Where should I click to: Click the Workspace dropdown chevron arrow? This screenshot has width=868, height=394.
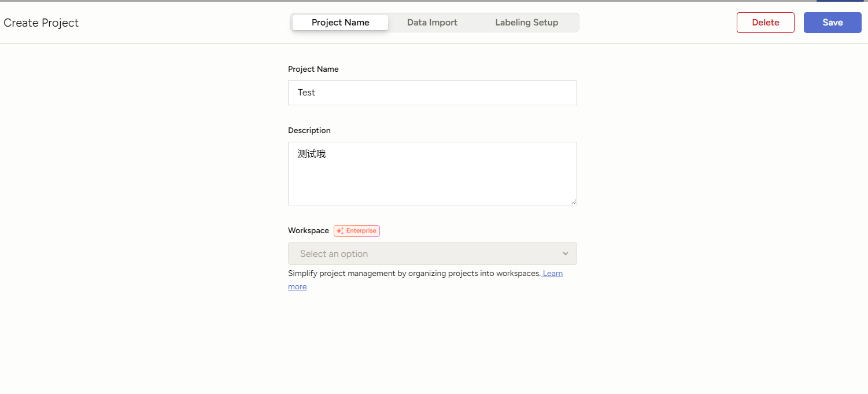pos(565,253)
